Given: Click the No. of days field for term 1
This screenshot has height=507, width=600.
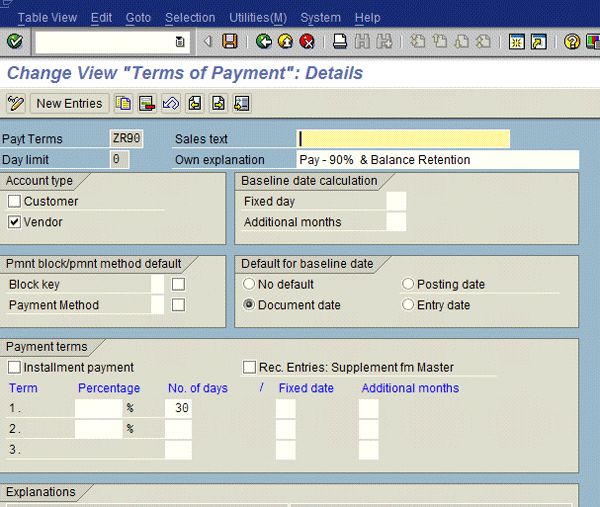Looking at the screenshot, I should pyautogui.click(x=178, y=408).
